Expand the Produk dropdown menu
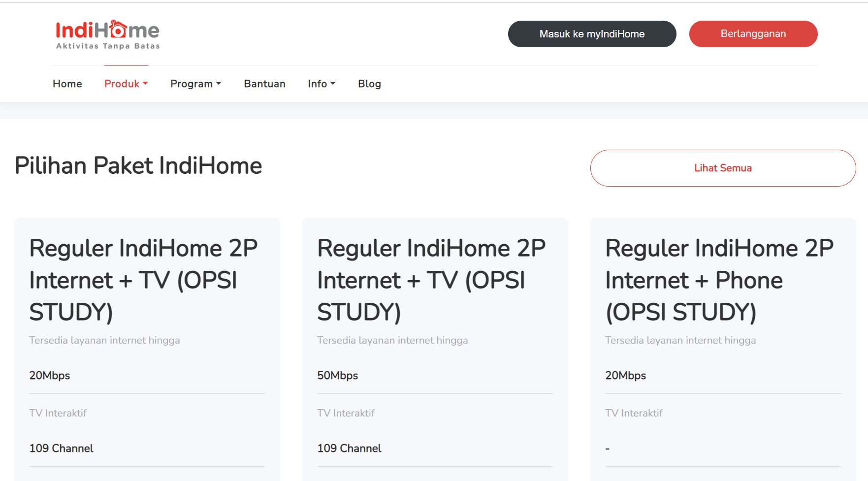The width and height of the screenshot is (868, 481). (x=126, y=84)
